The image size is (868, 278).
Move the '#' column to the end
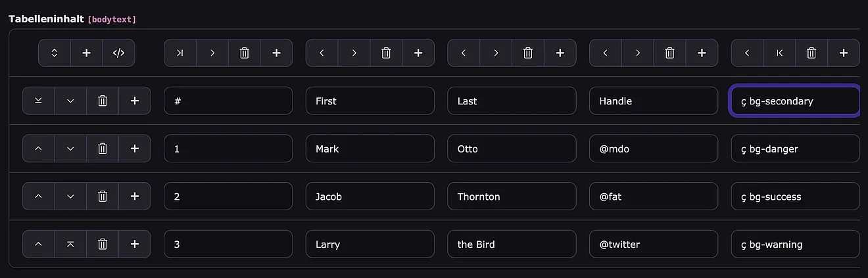pos(180,53)
